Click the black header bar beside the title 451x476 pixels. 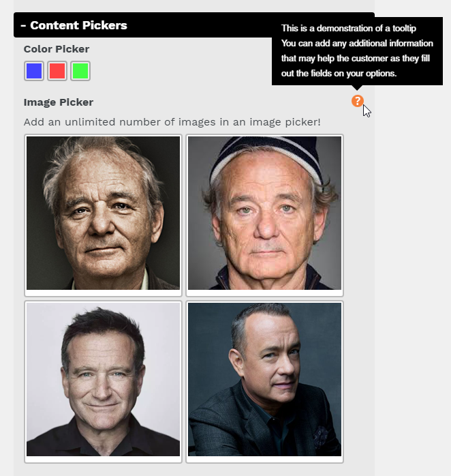(x=199, y=25)
